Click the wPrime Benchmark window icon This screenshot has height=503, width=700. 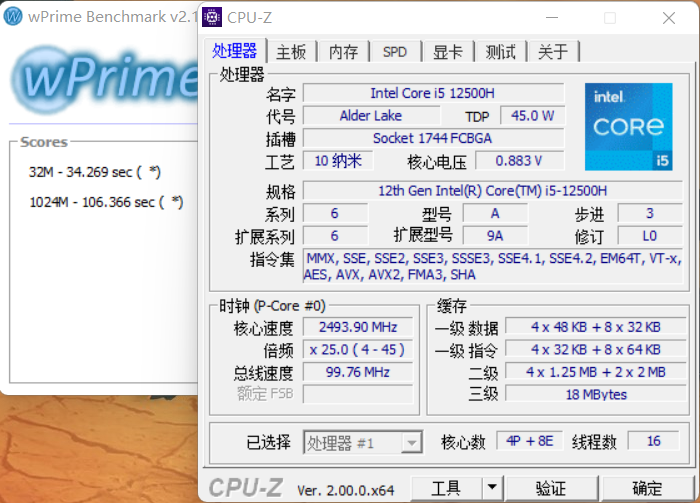13,17
